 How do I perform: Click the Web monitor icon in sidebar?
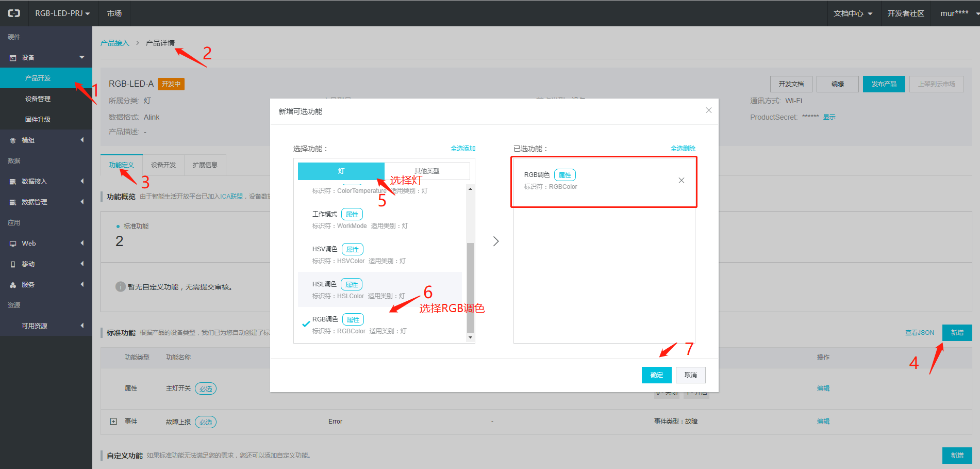coord(13,244)
